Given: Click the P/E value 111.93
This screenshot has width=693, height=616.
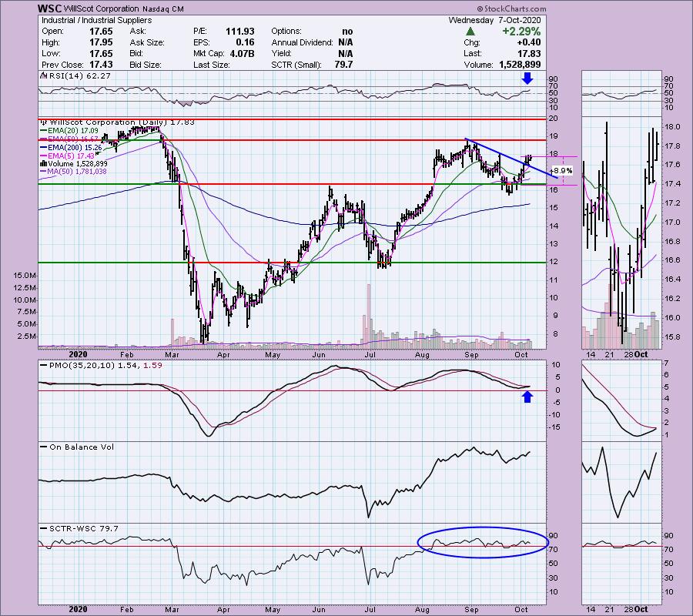Looking at the screenshot, I should [x=240, y=32].
